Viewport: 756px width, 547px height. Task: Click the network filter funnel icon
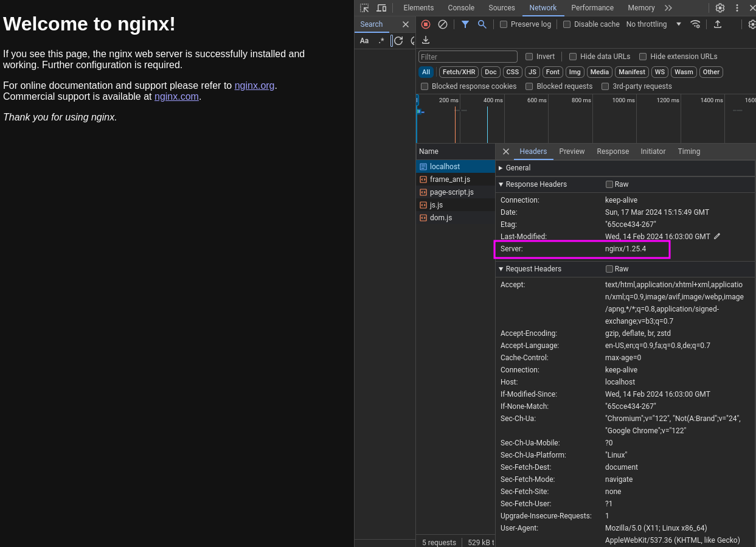pyautogui.click(x=465, y=24)
